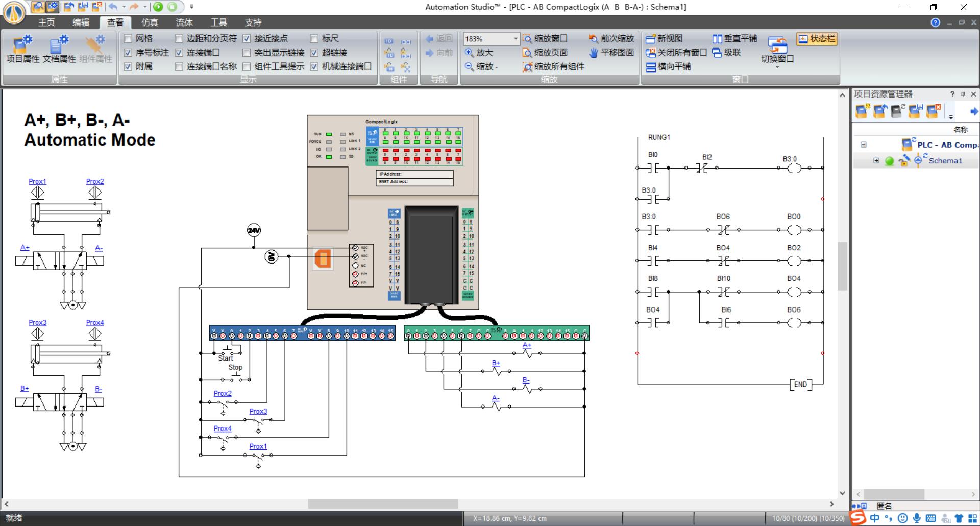Open the 183% zoom level dropdown
The width and height of the screenshot is (980, 526).
515,39
